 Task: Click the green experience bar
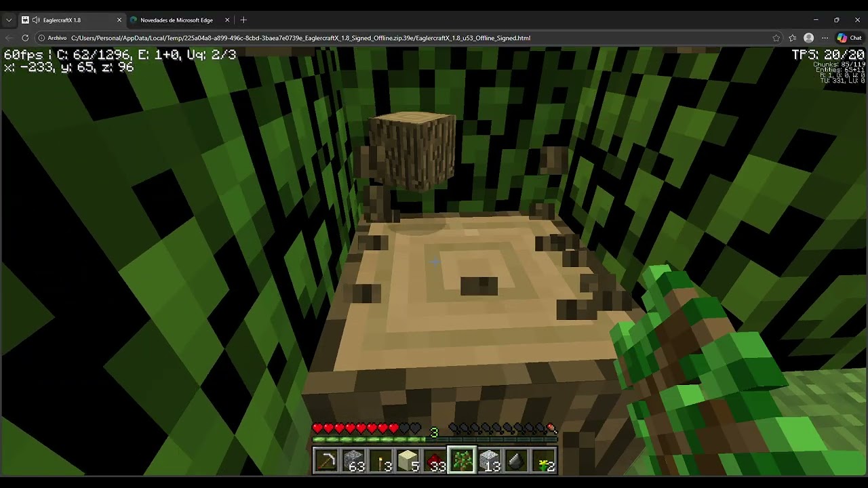[435, 440]
